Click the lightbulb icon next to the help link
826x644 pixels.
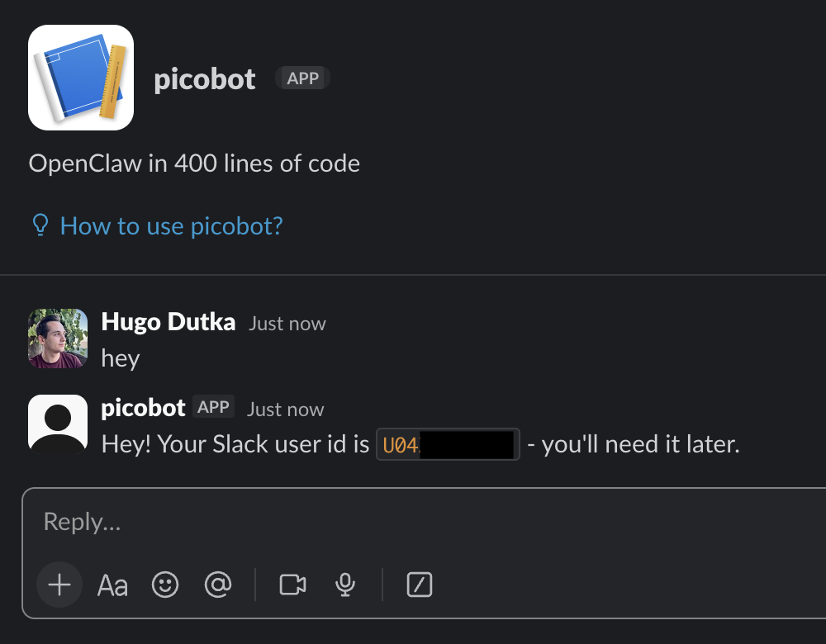click(40, 225)
